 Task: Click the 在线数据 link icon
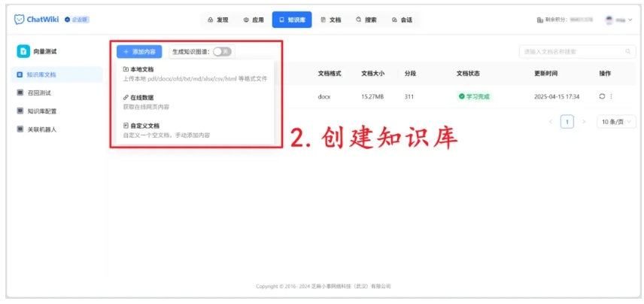pos(126,98)
